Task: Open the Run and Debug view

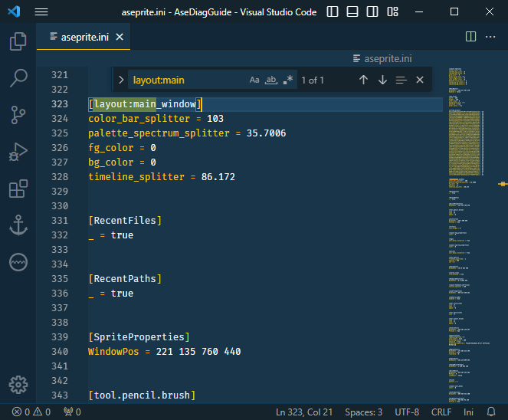Action: [18, 152]
